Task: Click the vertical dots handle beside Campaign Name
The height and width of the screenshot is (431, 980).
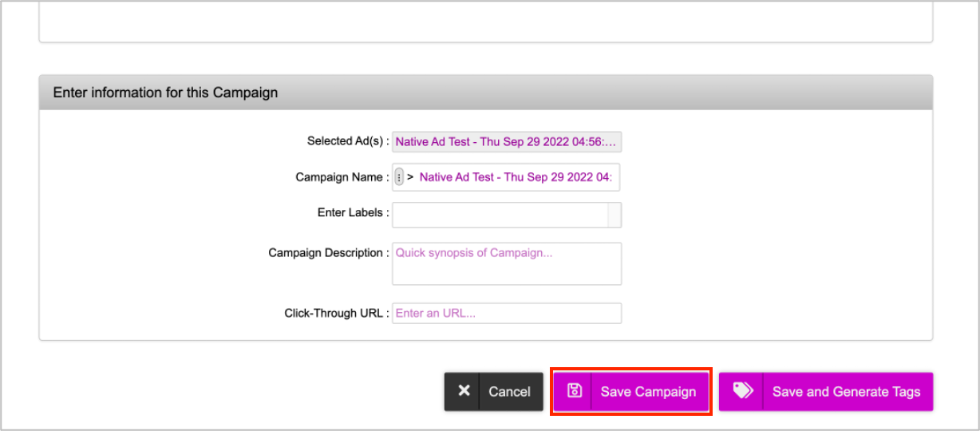Action: click(399, 178)
